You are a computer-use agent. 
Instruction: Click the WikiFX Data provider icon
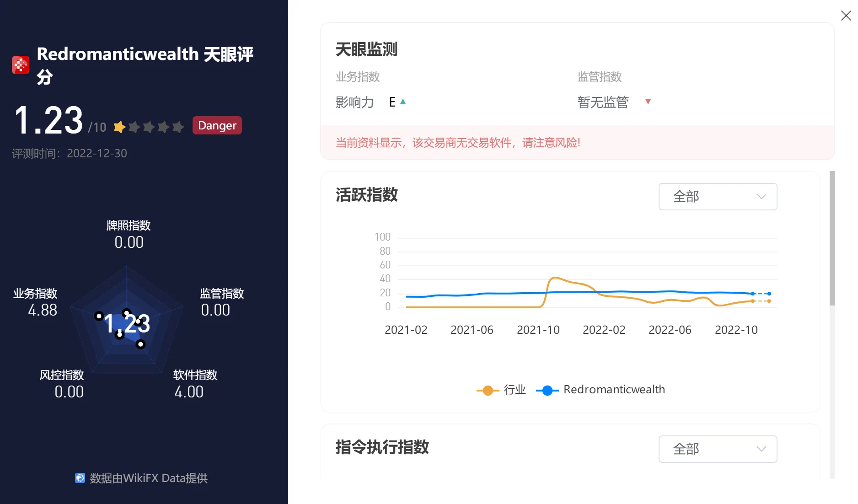(80, 478)
